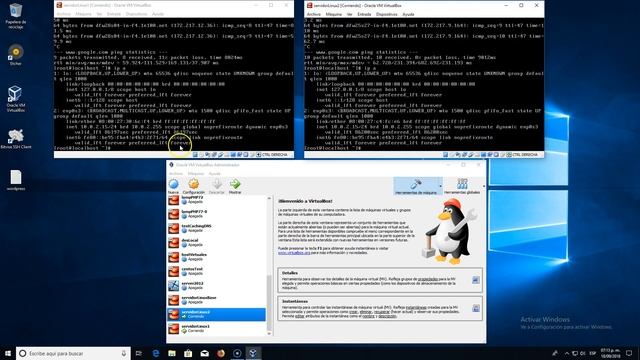The image size is (640, 360).
Task: Expand Herramientas de máquina dropdown arrow
Action: 440,186
